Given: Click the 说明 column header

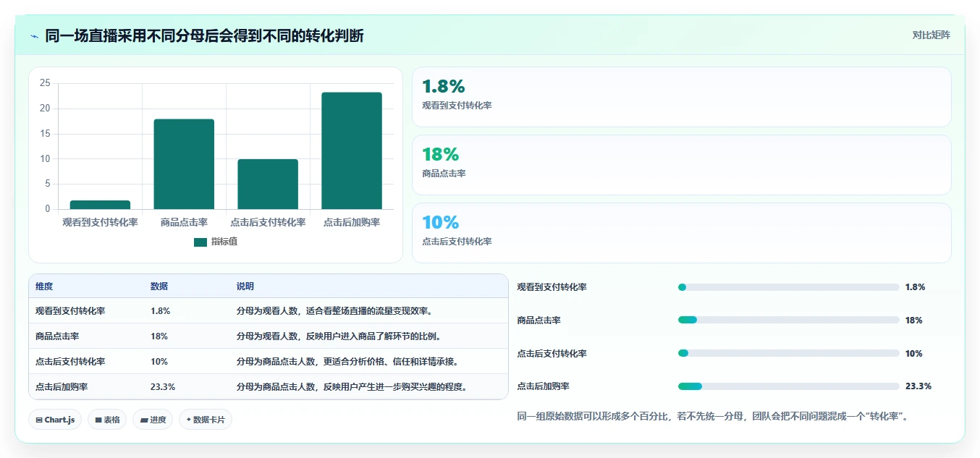Looking at the screenshot, I should tap(245, 287).
